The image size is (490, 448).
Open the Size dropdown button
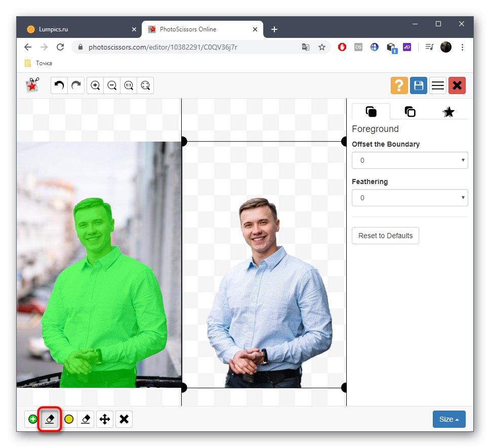coord(449,419)
